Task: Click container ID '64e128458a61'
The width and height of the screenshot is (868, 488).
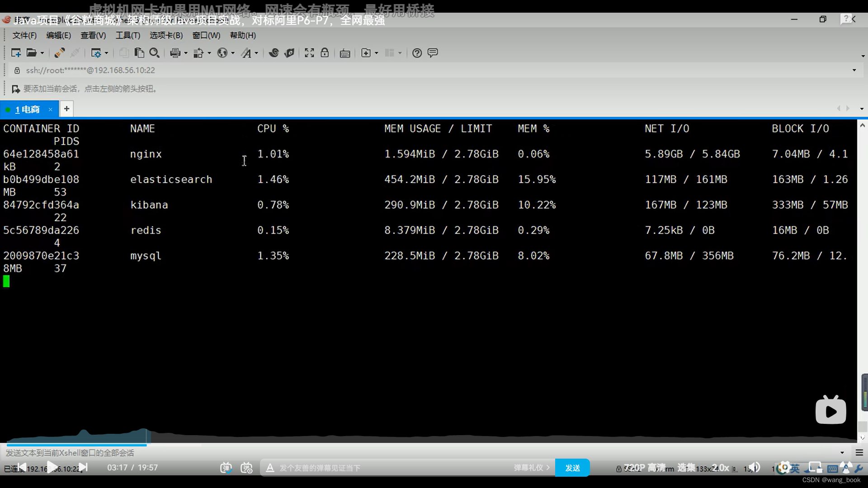Action: point(41,154)
